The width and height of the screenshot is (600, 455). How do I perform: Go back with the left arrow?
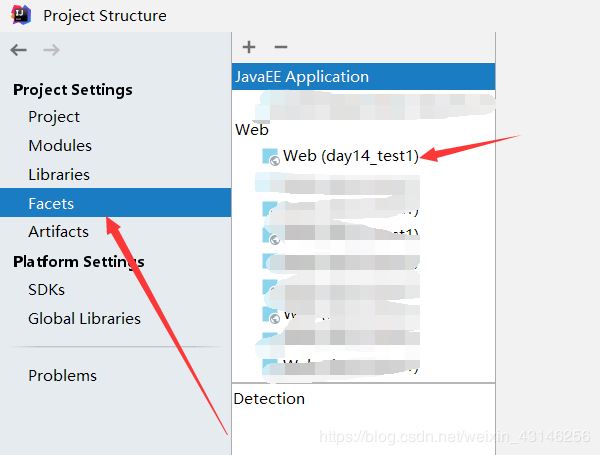click(18, 49)
